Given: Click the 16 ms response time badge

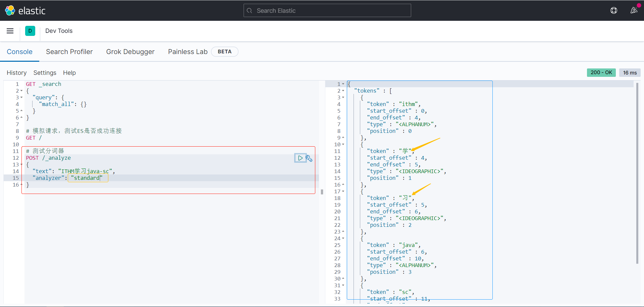Looking at the screenshot, I should click(x=630, y=72).
